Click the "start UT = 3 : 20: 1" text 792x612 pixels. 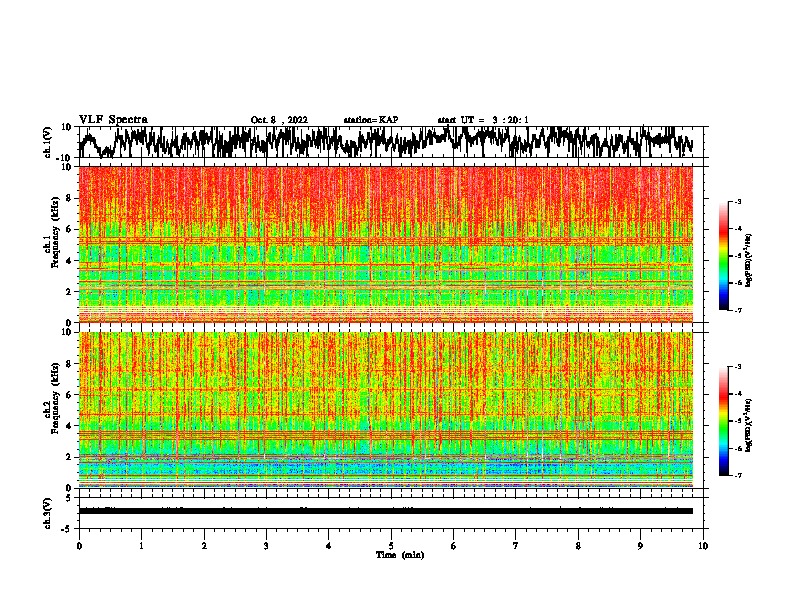(x=483, y=120)
